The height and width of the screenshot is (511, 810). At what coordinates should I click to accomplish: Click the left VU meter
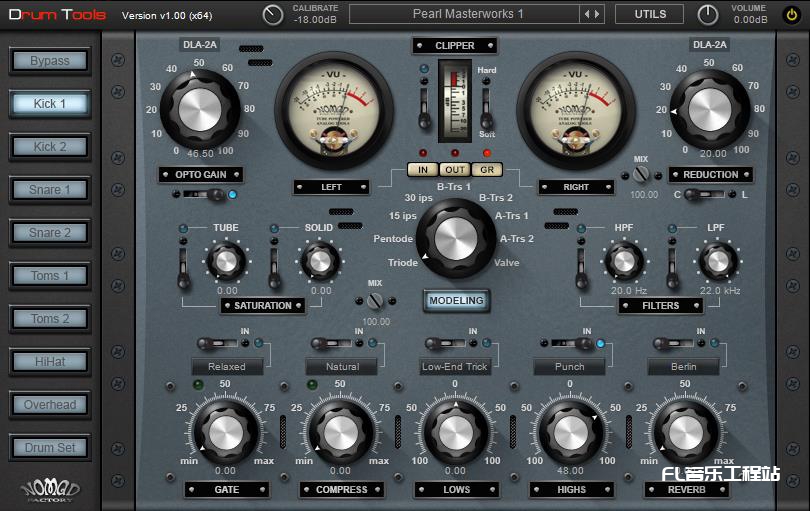pyautogui.click(x=334, y=111)
